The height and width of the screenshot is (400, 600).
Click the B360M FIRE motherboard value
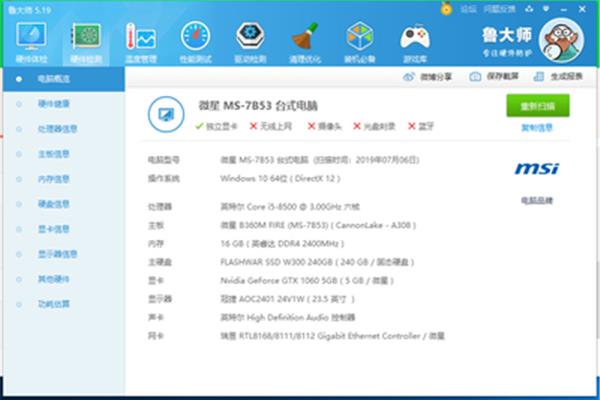click(318, 225)
